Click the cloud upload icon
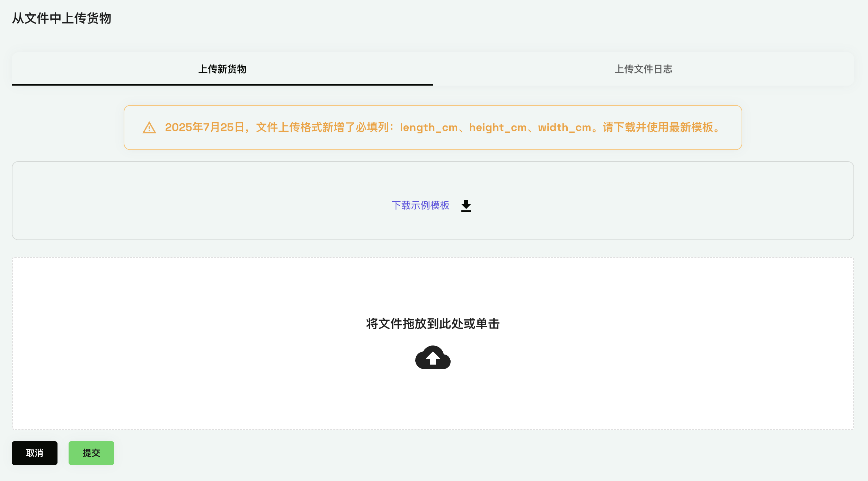This screenshot has width=868, height=481. point(433,358)
